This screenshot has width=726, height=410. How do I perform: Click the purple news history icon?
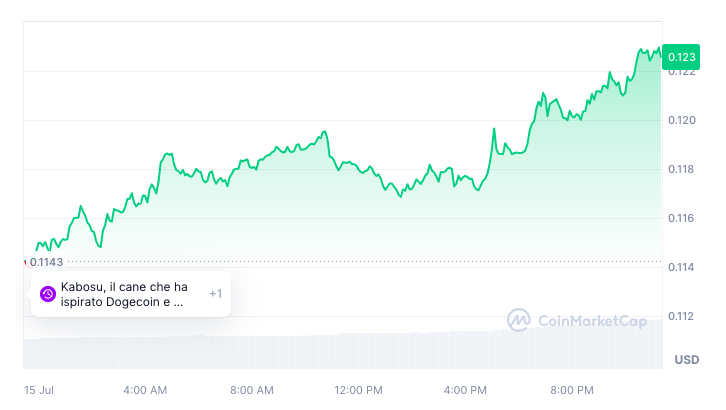coord(48,294)
